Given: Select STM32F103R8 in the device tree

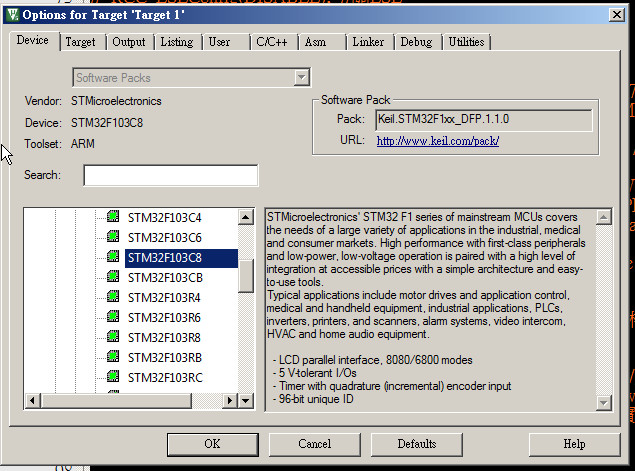Looking at the screenshot, I should [164, 338].
